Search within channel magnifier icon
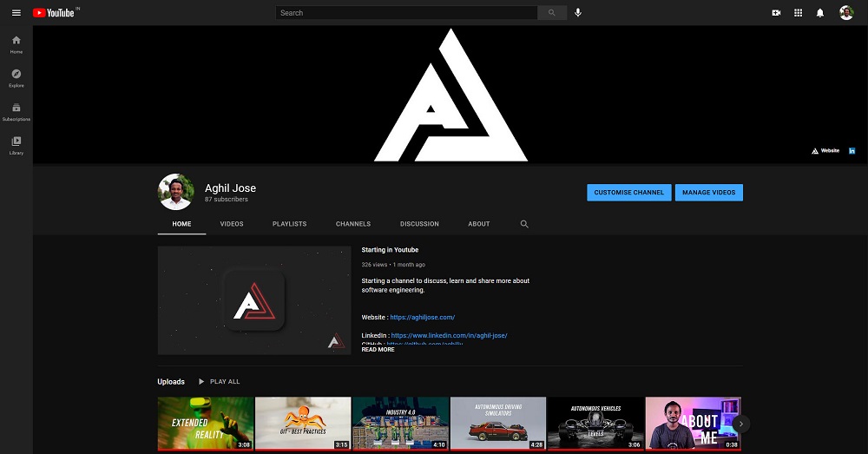Screen dimensions: 868x454 click(x=524, y=224)
